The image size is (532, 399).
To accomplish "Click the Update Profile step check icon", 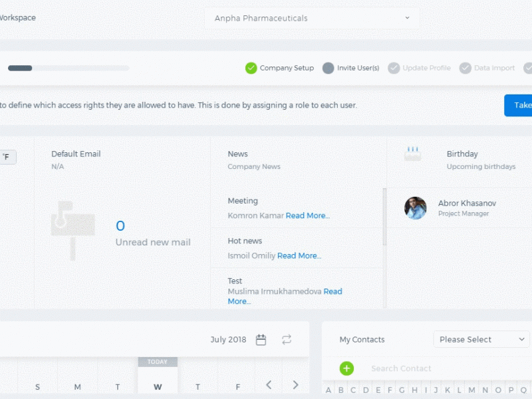I will [394, 68].
